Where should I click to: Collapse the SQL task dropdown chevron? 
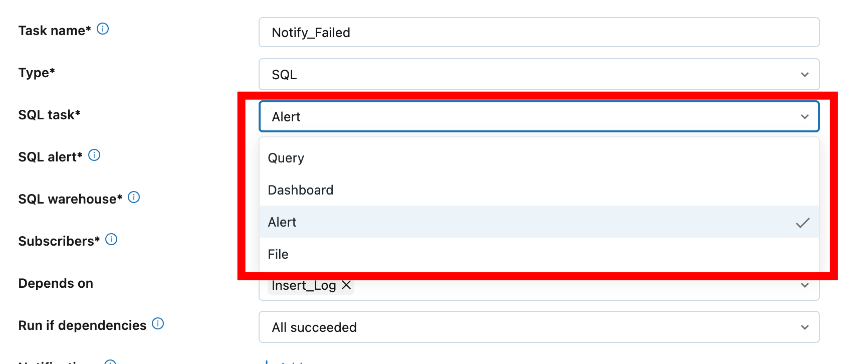(804, 117)
